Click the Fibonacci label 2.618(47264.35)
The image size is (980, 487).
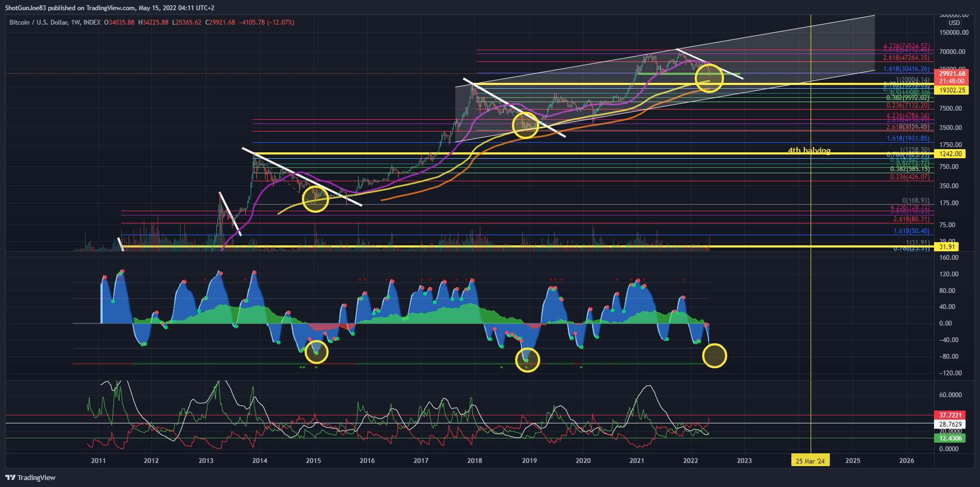pyautogui.click(x=906, y=58)
